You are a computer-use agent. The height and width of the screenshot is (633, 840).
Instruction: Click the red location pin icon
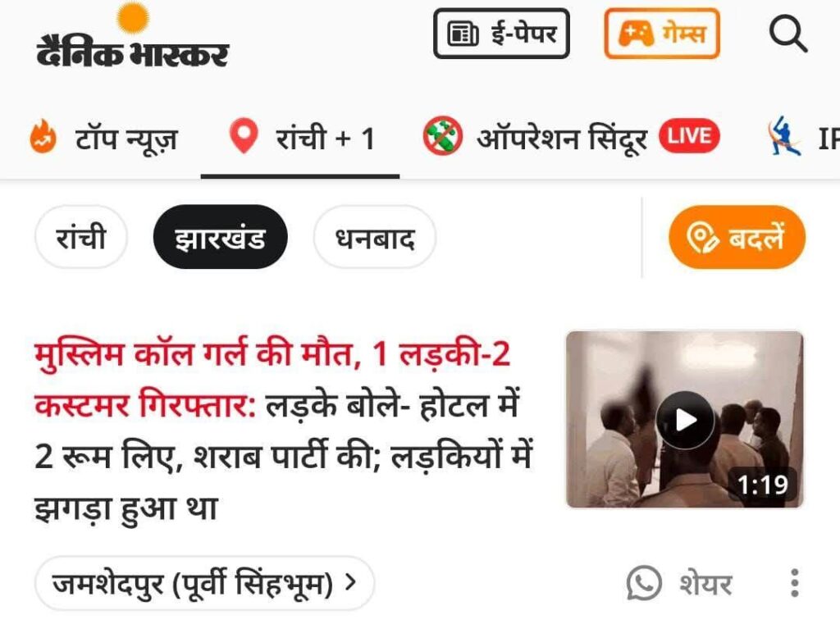pos(244,137)
